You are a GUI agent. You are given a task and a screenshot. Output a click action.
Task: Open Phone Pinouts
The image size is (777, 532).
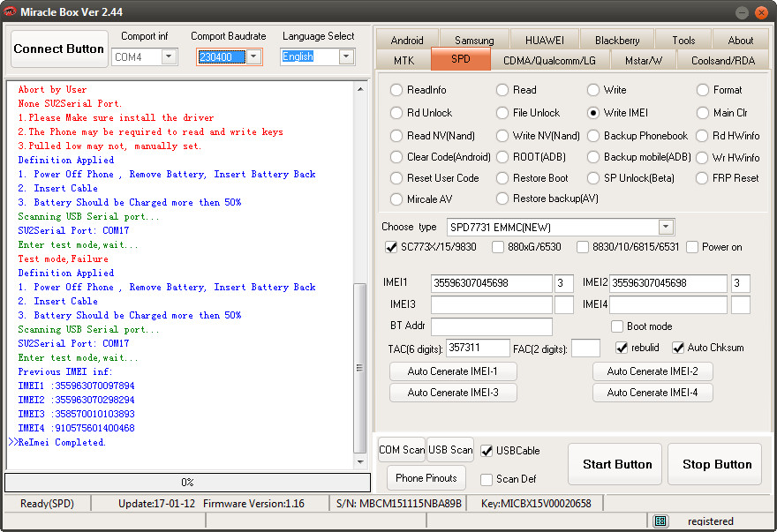coord(426,478)
